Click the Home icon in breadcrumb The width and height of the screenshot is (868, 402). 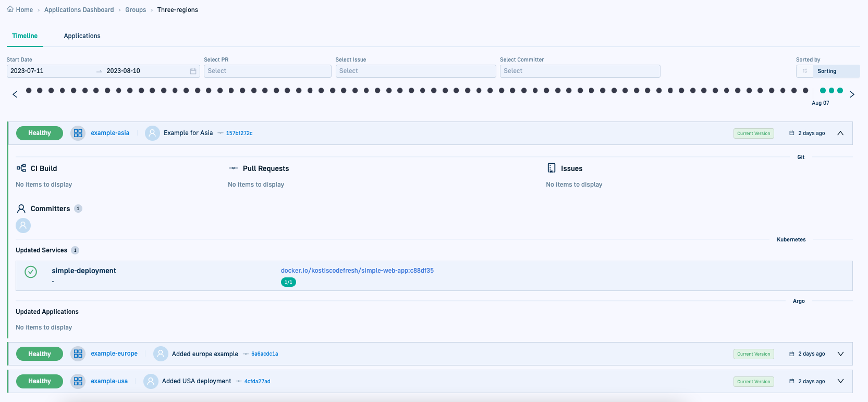(x=10, y=9)
